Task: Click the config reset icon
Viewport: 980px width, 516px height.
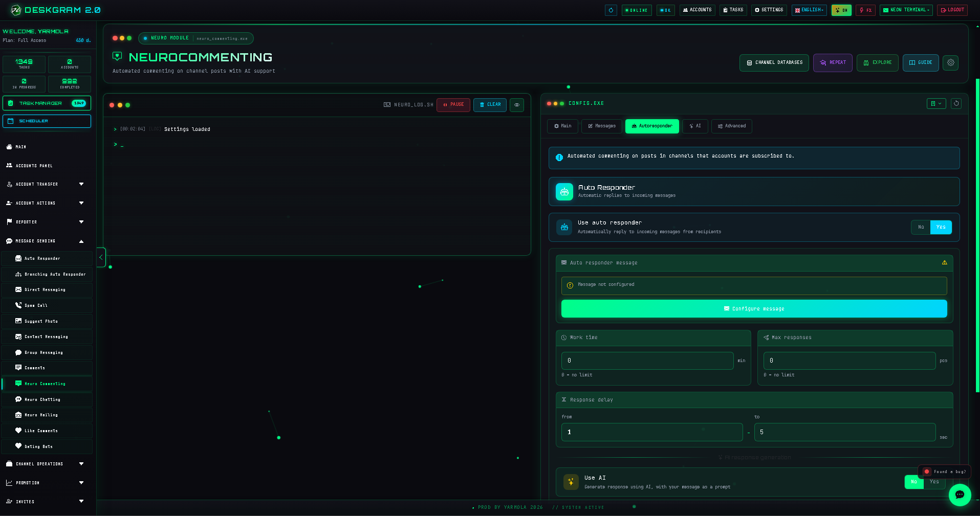Action: click(x=956, y=103)
